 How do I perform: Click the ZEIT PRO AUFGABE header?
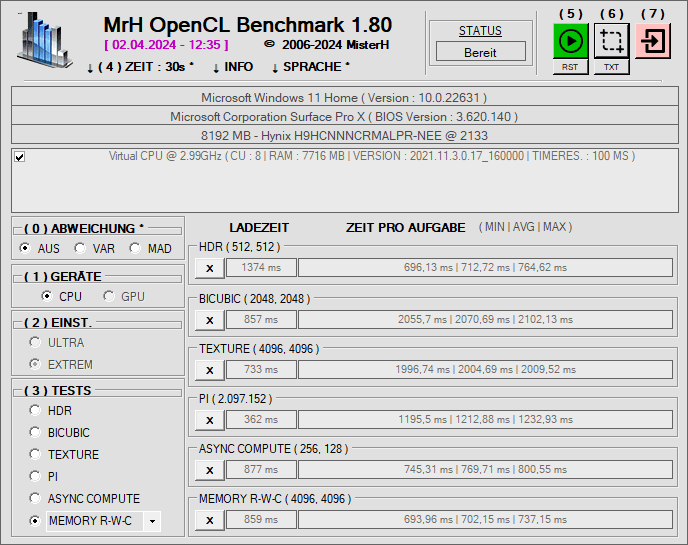click(x=405, y=228)
